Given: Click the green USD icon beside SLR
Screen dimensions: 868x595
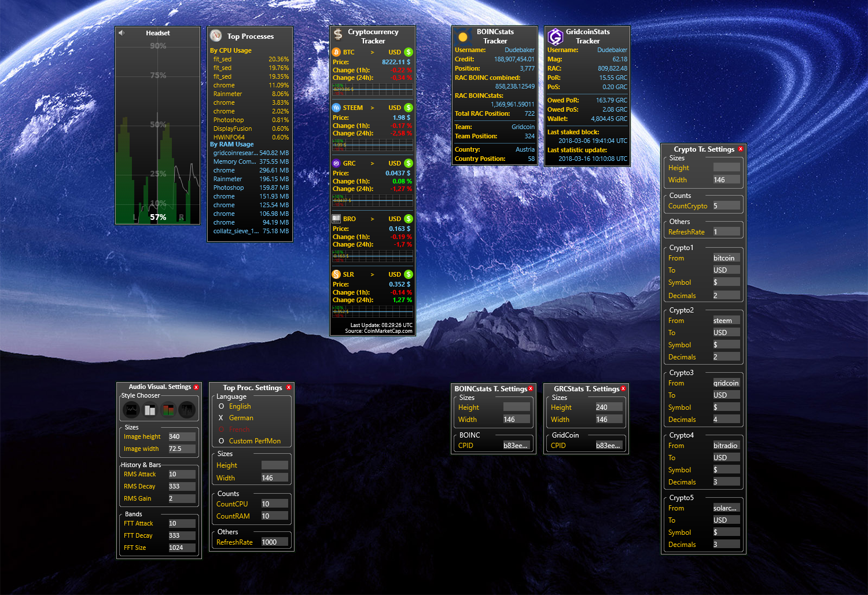Looking at the screenshot, I should (409, 274).
